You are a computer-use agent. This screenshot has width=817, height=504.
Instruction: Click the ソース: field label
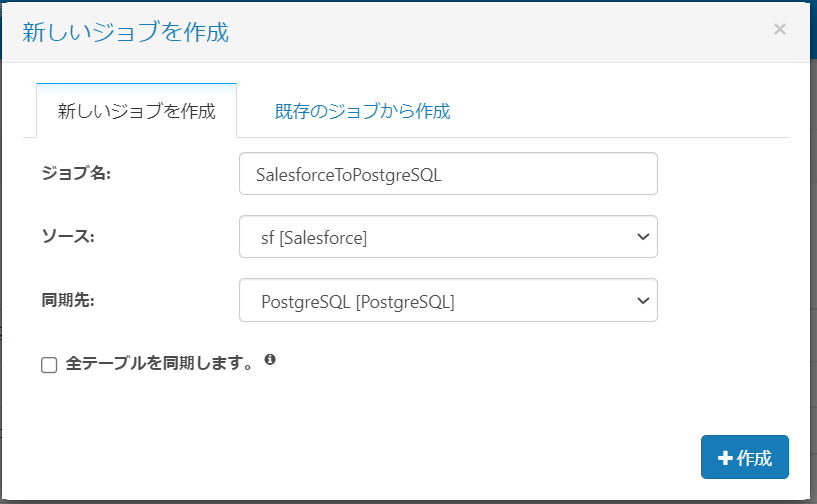pos(66,236)
